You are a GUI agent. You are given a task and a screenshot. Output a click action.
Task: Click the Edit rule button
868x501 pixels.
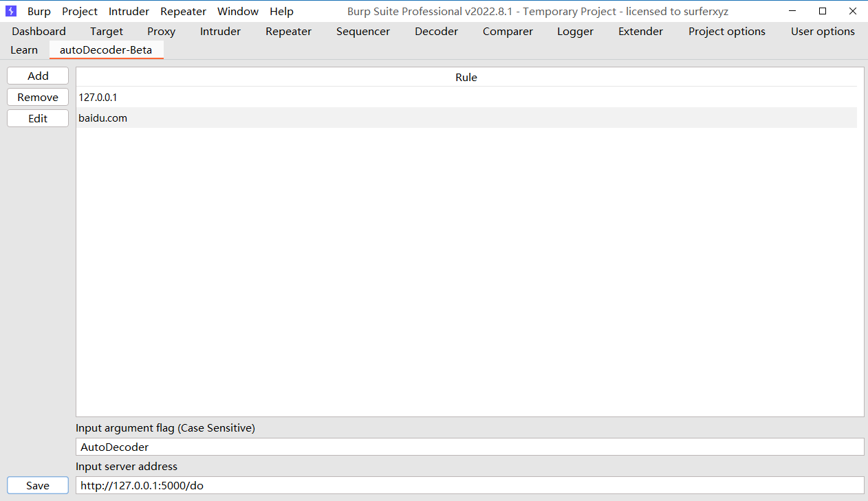[x=38, y=118]
